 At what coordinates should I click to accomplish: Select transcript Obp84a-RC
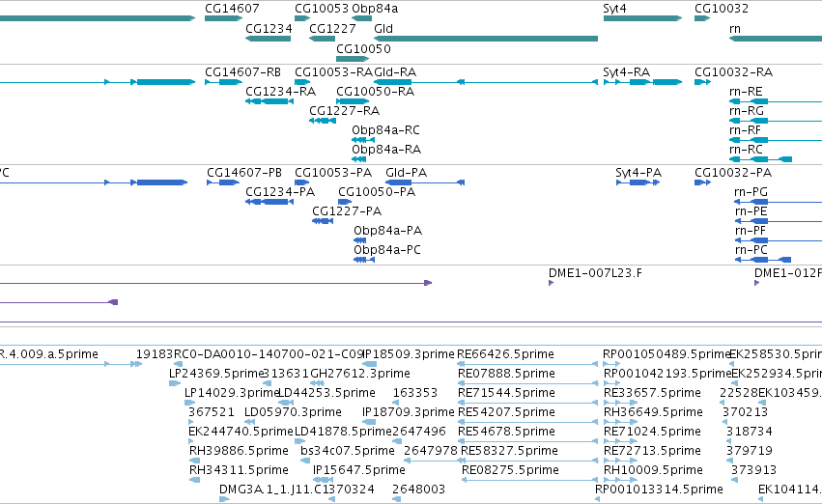pyautogui.click(x=385, y=130)
